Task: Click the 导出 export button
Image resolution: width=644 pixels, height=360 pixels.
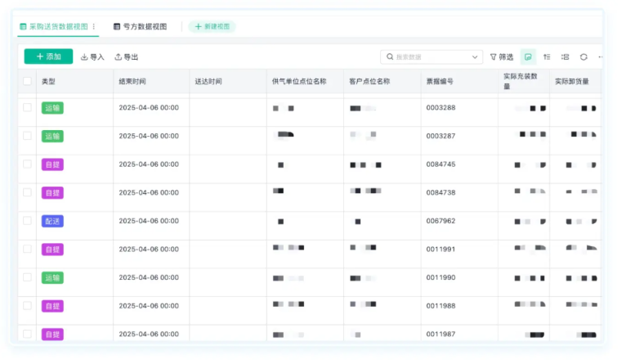Action: pos(126,57)
